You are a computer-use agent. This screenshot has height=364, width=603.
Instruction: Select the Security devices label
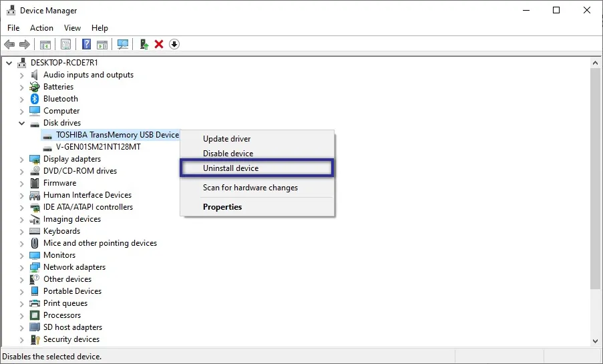coord(71,339)
